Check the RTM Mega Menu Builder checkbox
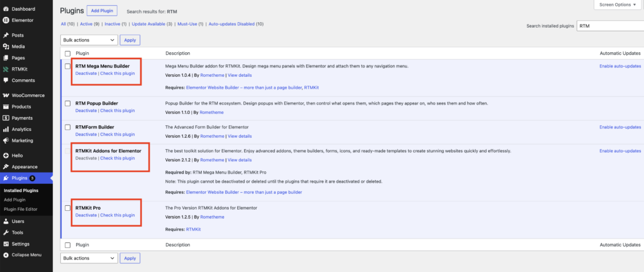Viewport: 644px width, 272px height. tap(68, 66)
